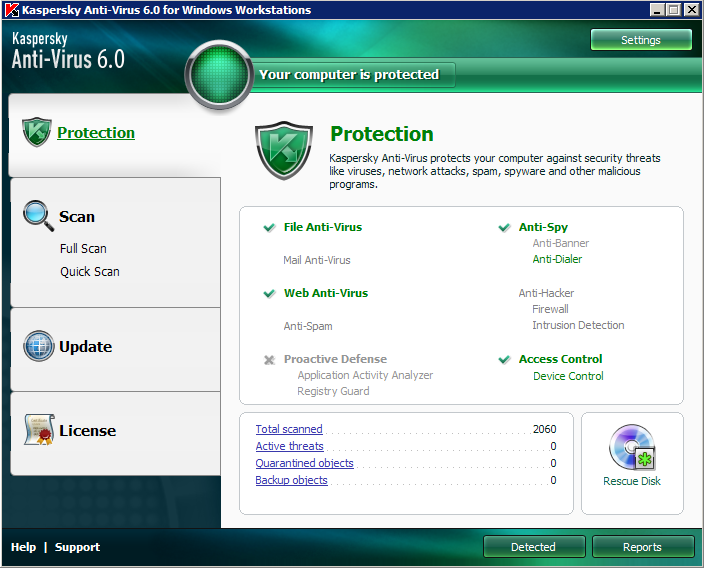Click the Detected button
Screen dimensions: 704x568
(x=534, y=547)
